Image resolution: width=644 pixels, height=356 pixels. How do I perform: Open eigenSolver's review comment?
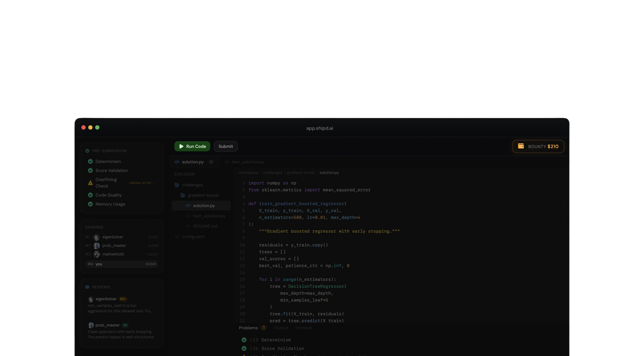point(122,305)
